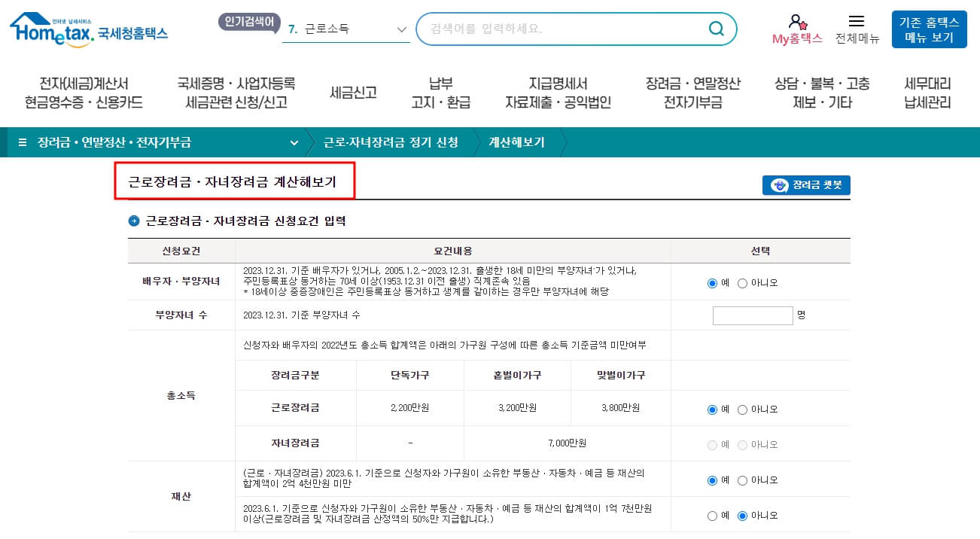
Task: Open 전체메뉴 with the hamburger icon
Action: (x=858, y=21)
